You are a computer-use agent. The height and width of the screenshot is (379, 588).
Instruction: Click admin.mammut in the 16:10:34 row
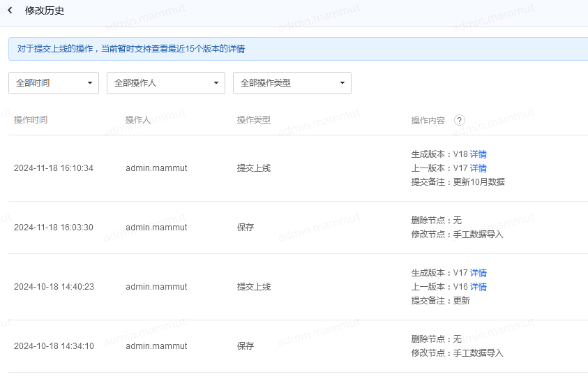coord(156,168)
